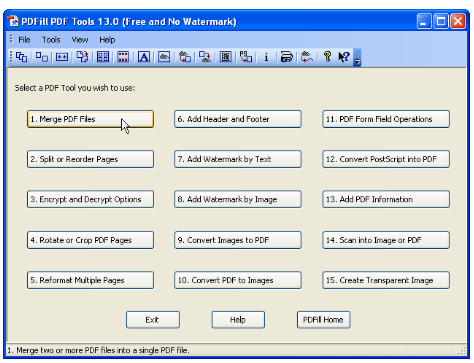Open 7. Add Watermark by Text

click(238, 159)
